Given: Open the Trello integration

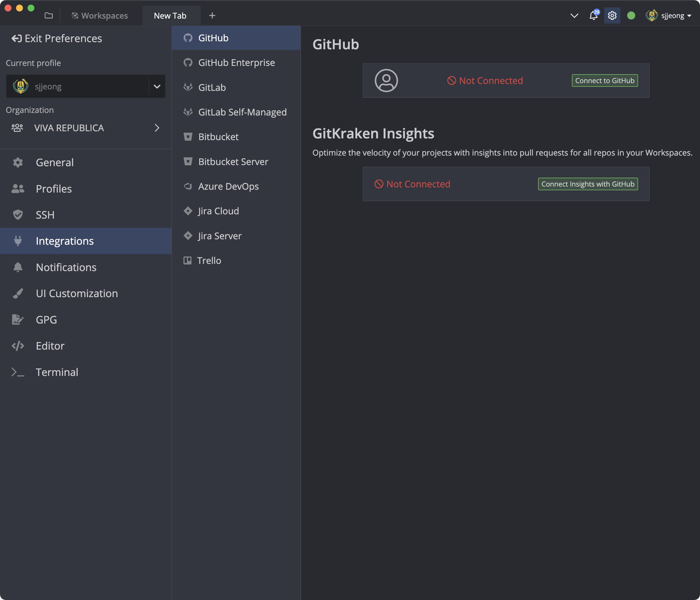Looking at the screenshot, I should [x=209, y=260].
